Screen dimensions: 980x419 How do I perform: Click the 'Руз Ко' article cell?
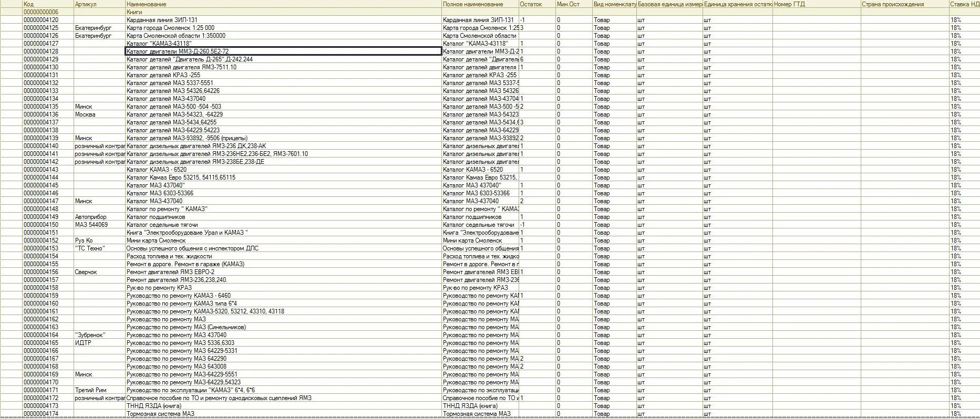tap(99, 240)
